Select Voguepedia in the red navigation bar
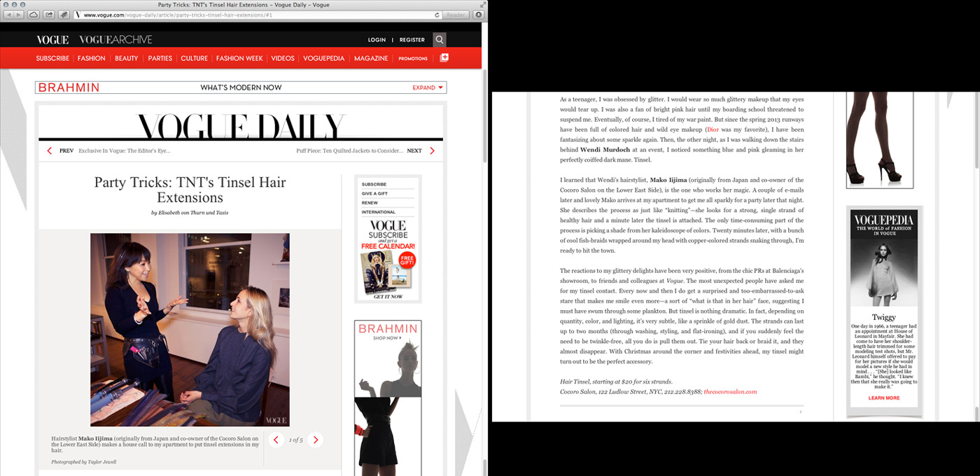Screen dimensions: 980x476 pyautogui.click(x=323, y=58)
